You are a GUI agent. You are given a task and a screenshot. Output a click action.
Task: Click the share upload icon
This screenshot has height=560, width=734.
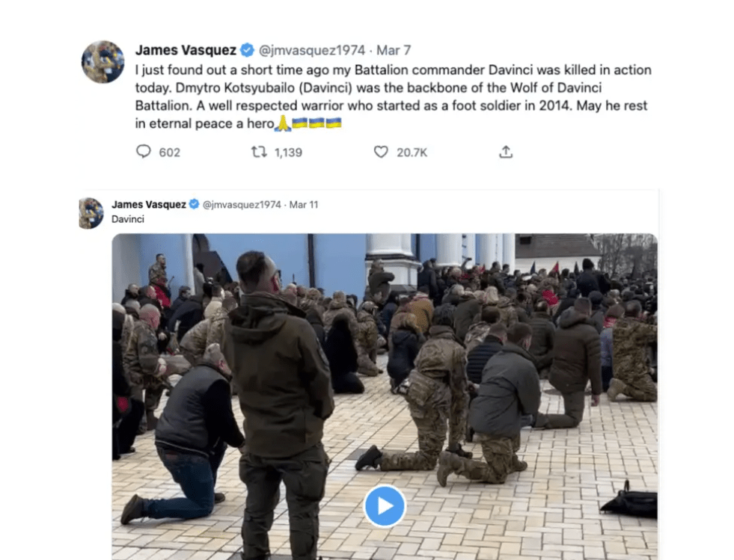pos(506,152)
